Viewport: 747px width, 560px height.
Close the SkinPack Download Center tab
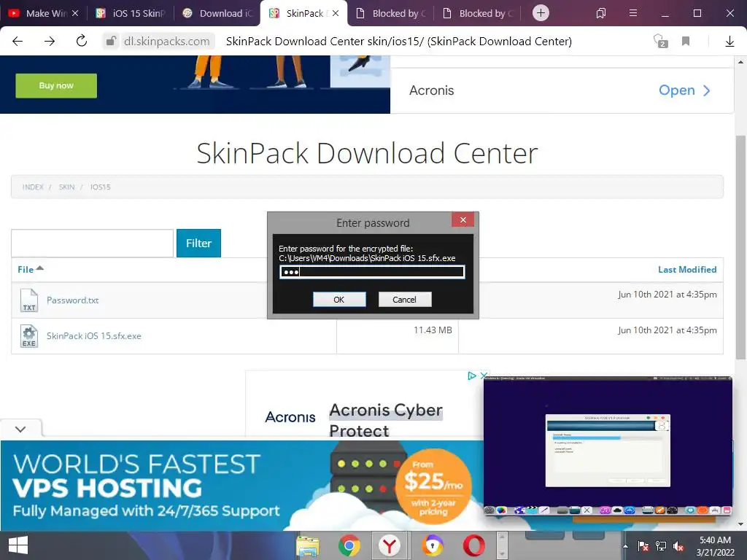tap(336, 13)
